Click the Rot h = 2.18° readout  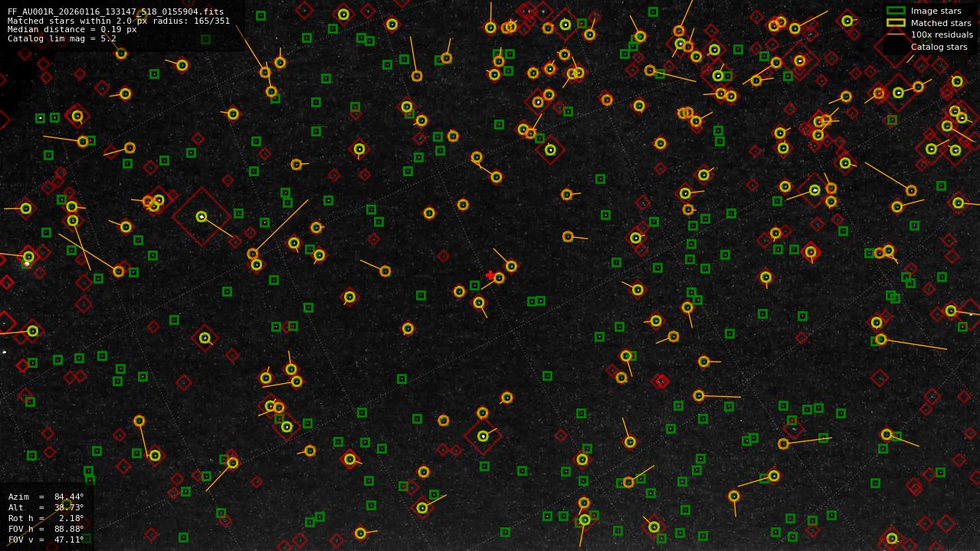tap(46, 519)
